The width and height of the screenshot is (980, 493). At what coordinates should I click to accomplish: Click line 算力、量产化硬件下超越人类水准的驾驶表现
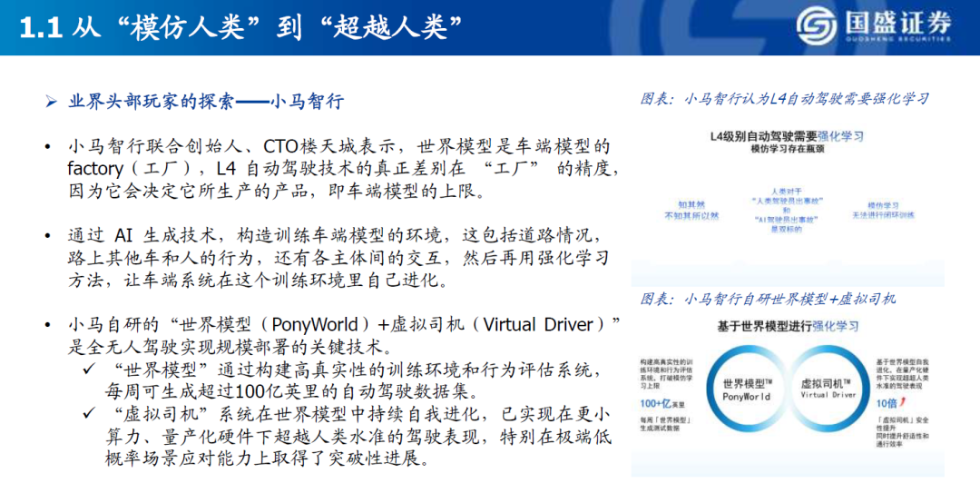coord(357,436)
